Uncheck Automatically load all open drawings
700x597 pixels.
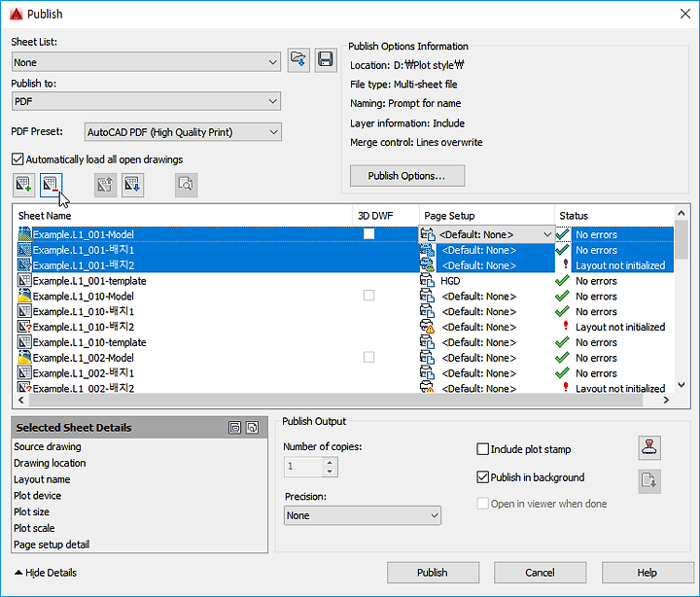click(x=17, y=158)
